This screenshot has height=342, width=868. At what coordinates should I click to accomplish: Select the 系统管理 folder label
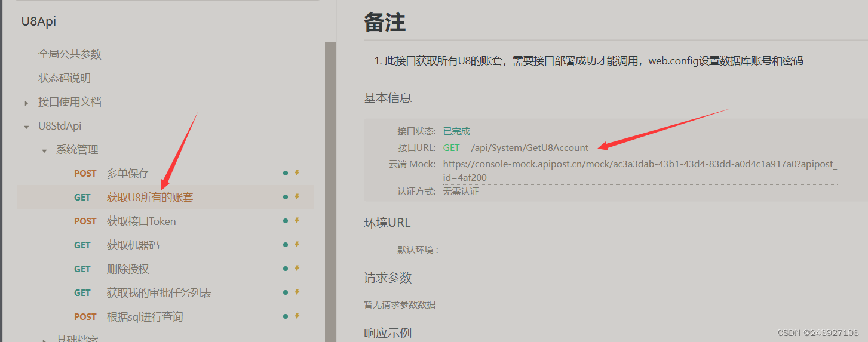coord(77,150)
